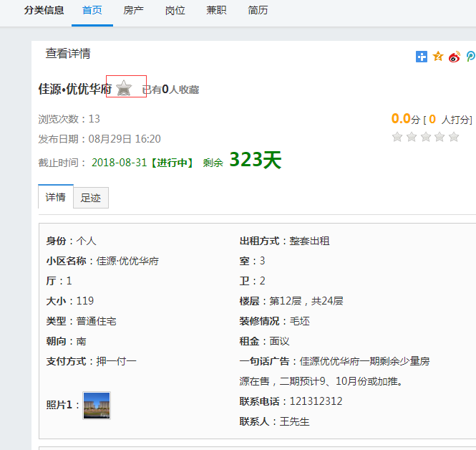Image resolution: width=476 pixels, height=450 pixels.
Task: Click the deadline date 2018-08-31
Action: coord(120,163)
